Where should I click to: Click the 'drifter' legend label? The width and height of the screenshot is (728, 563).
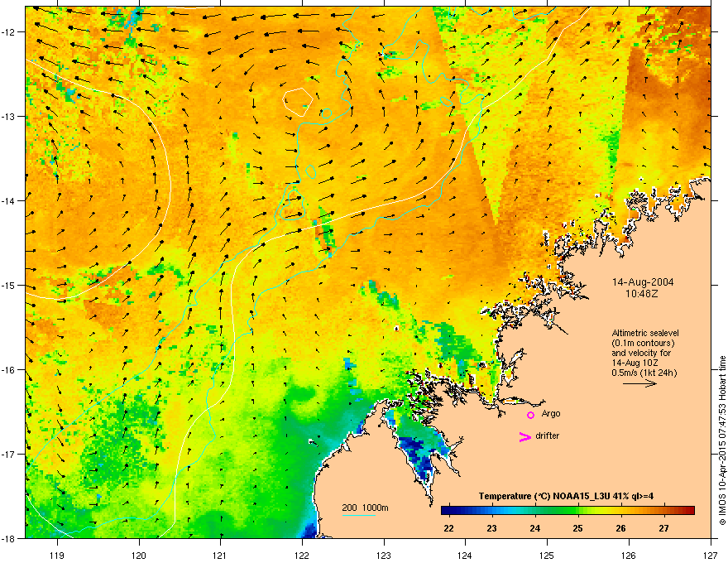pyautogui.click(x=547, y=435)
